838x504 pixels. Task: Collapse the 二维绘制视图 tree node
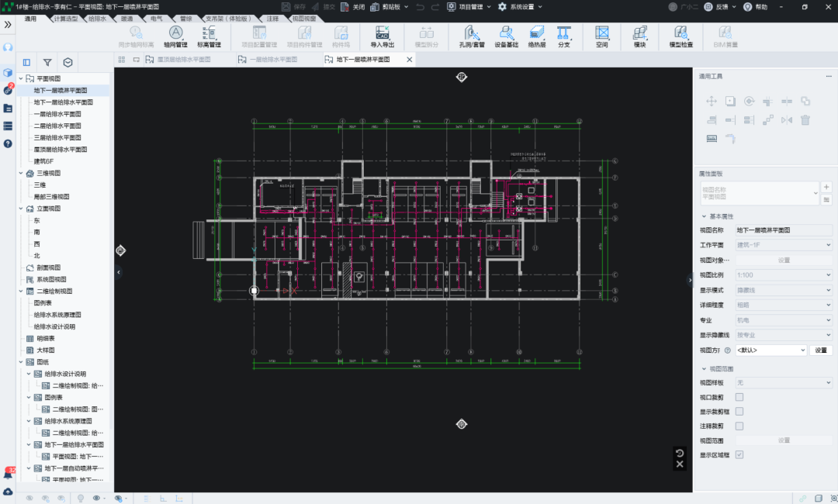point(21,291)
